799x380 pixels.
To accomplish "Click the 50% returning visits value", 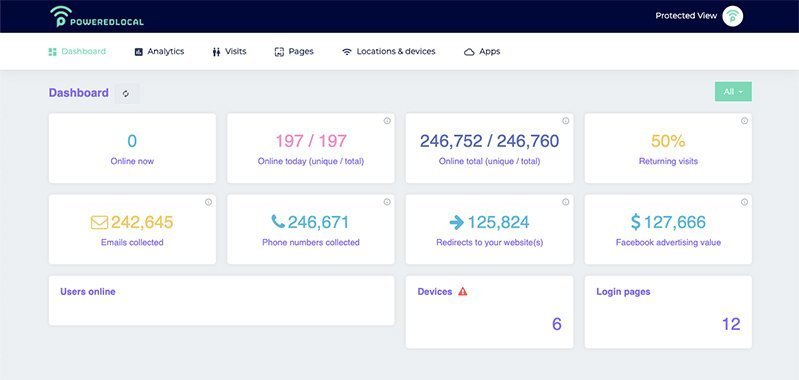I will (668, 141).
